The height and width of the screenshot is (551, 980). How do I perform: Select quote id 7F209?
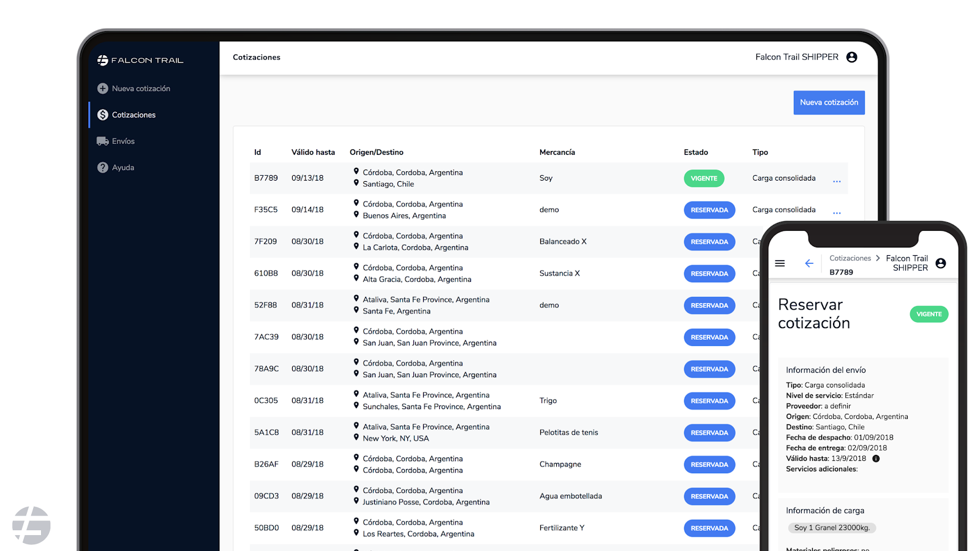point(265,242)
